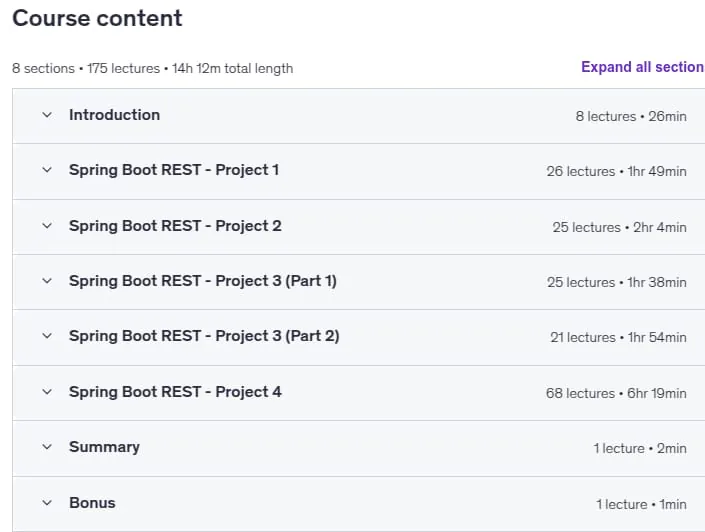705x532 pixels.
Task: Open the Introduction section title
Action: coord(114,115)
